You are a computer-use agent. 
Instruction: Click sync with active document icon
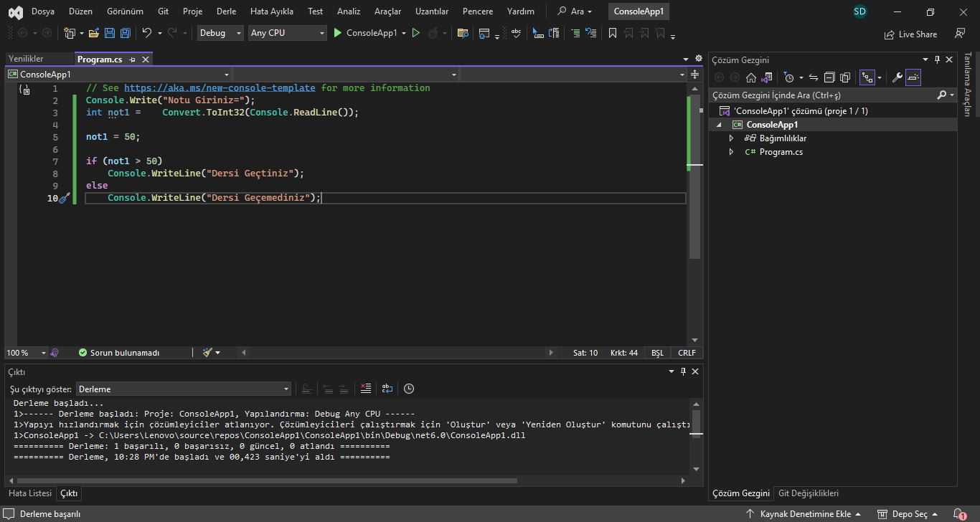[814, 77]
